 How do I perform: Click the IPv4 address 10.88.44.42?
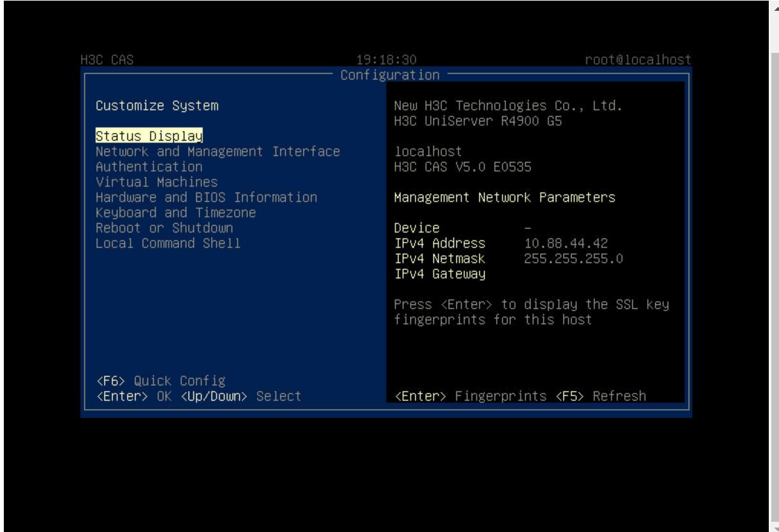pyautogui.click(x=566, y=243)
